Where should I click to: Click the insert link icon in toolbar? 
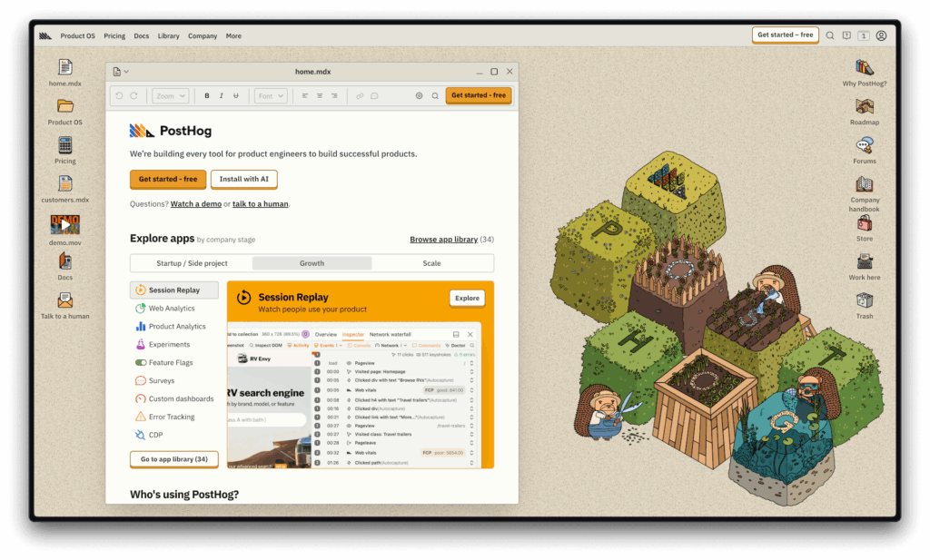(x=360, y=96)
